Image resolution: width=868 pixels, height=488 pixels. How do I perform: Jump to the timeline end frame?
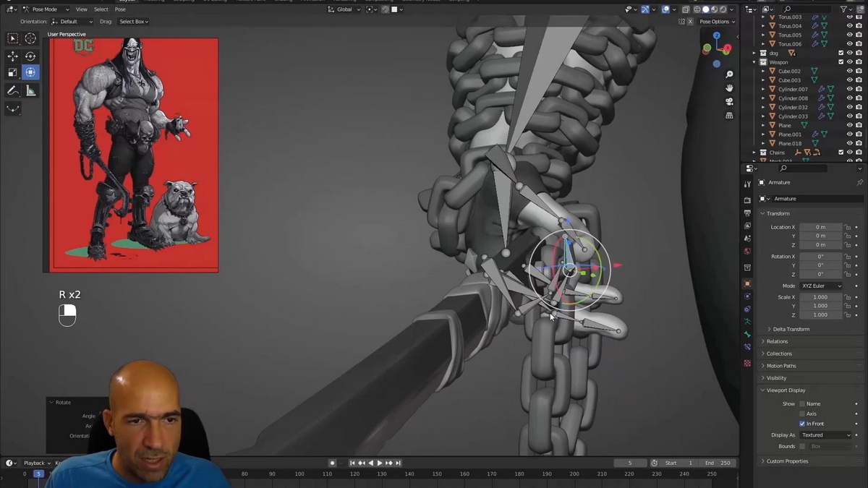pyautogui.click(x=398, y=463)
